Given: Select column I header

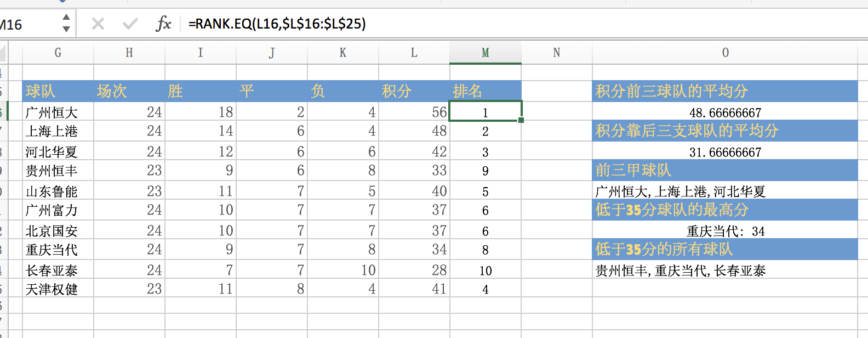Looking at the screenshot, I should pos(201,53).
